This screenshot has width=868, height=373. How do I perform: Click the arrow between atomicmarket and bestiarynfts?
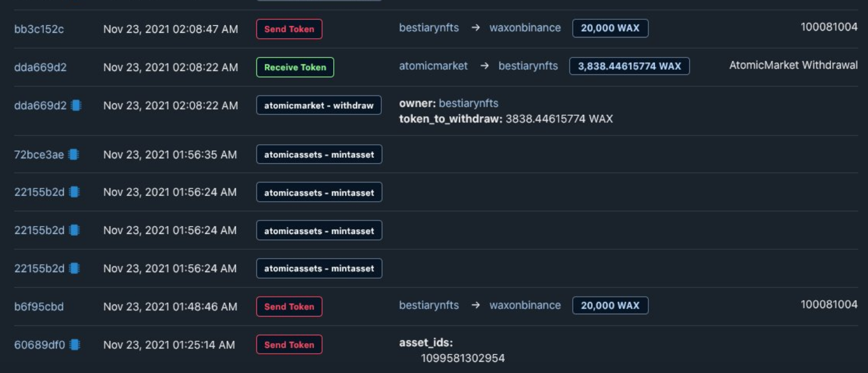[x=484, y=66]
